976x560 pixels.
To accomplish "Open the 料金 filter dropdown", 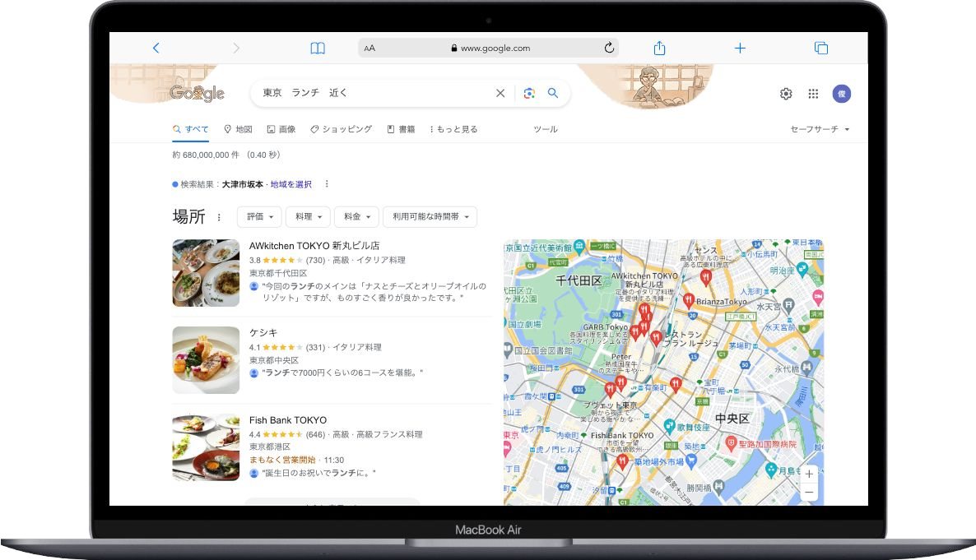I will tap(356, 216).
